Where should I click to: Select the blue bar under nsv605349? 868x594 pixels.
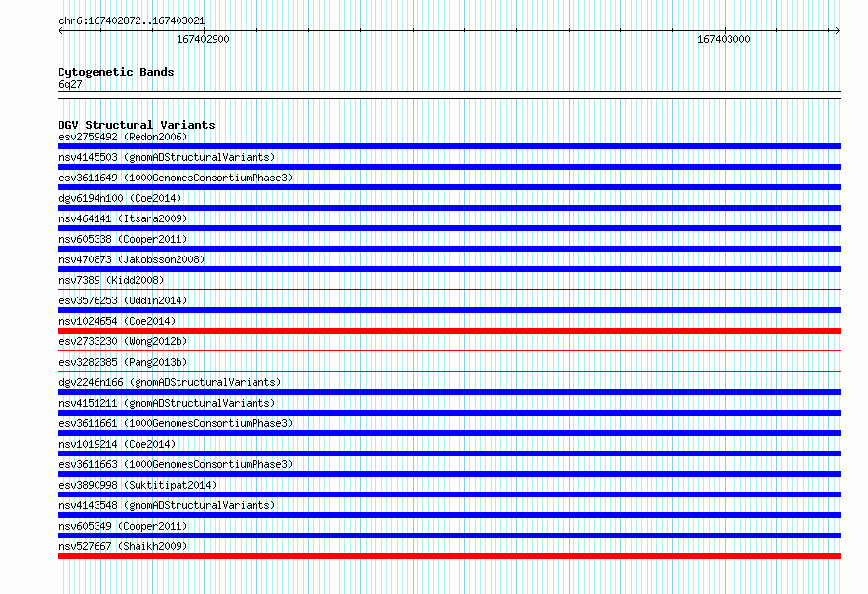tap(449, 535)
